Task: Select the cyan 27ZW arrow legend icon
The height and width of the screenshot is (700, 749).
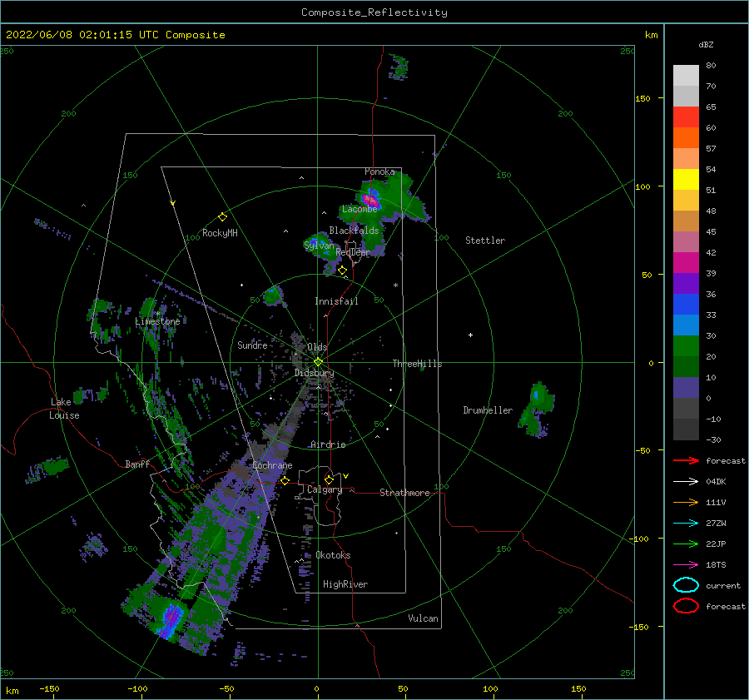Action: 686,524
